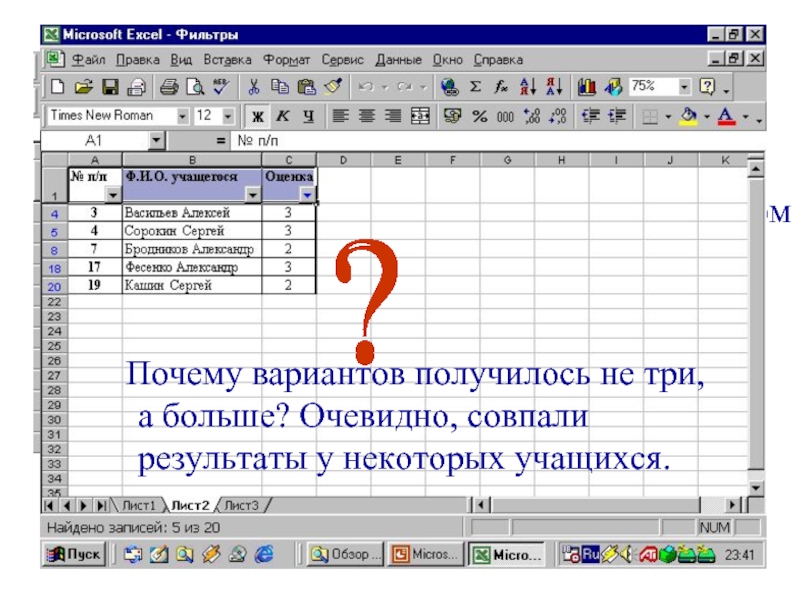Open autofilter dropdown for Ф.И.О. учащегося column
800x600 pixels.
(x=253, y=195)
